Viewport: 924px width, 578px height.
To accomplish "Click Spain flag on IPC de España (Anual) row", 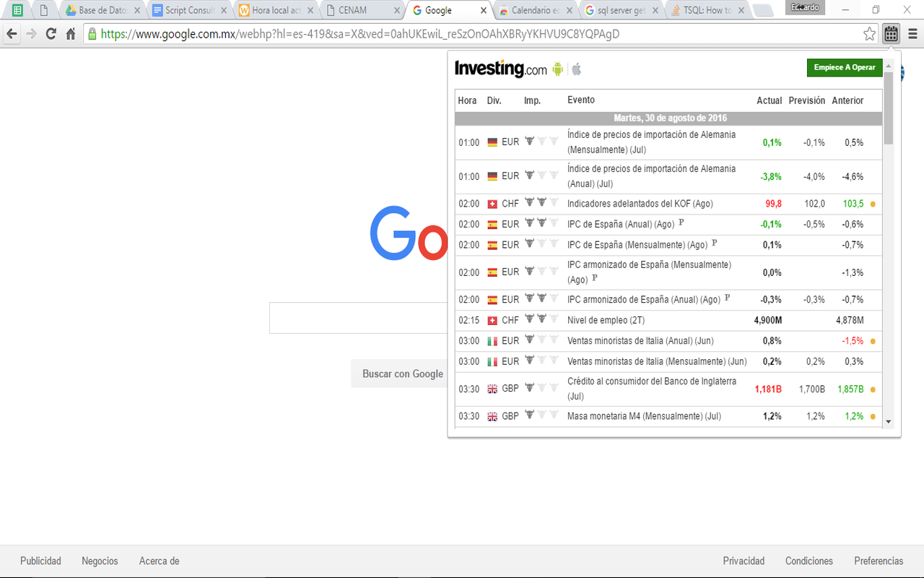I will click(492, 225).
